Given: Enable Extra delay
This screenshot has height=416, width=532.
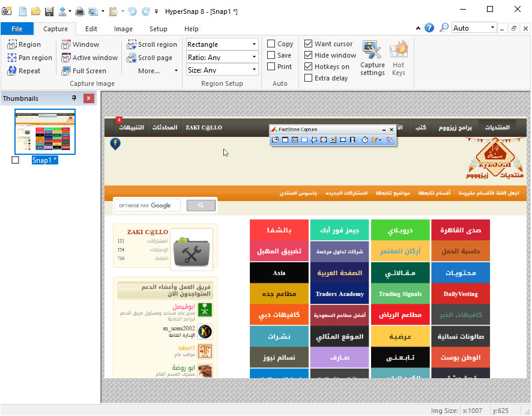Looking at the screenshot, I should (x=308, y=78).
